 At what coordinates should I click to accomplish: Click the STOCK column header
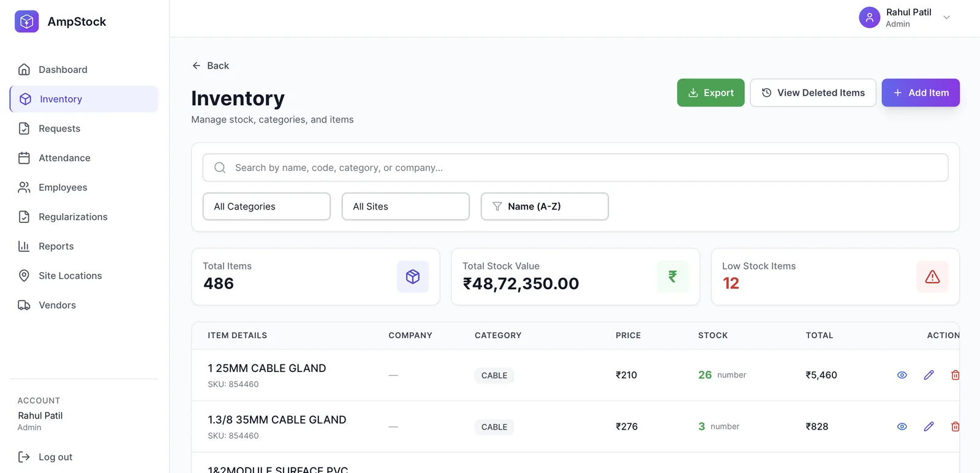tap(713, 335)
